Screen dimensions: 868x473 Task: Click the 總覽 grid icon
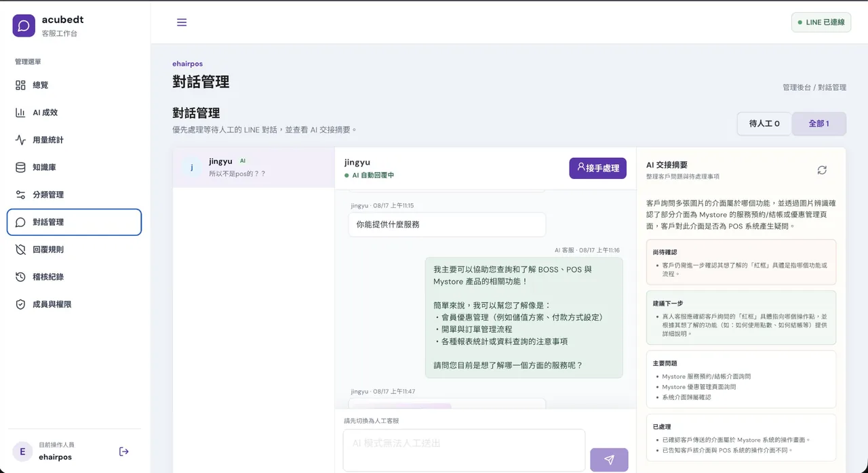(x=20, y=85)
